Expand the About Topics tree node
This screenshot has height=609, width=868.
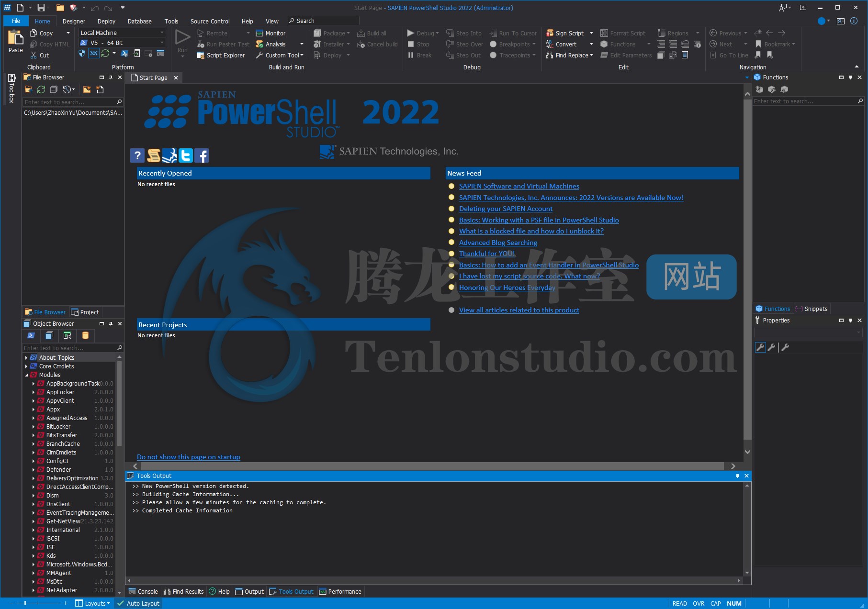[26, 357]
